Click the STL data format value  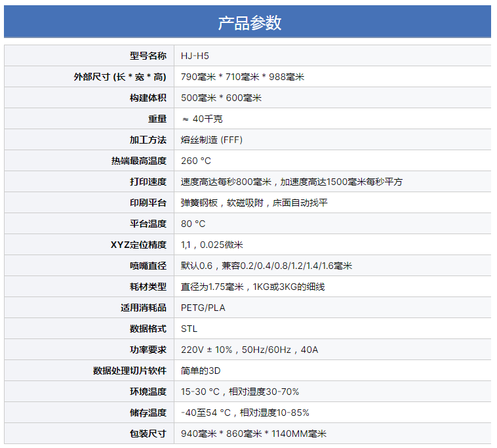(189, 329)
